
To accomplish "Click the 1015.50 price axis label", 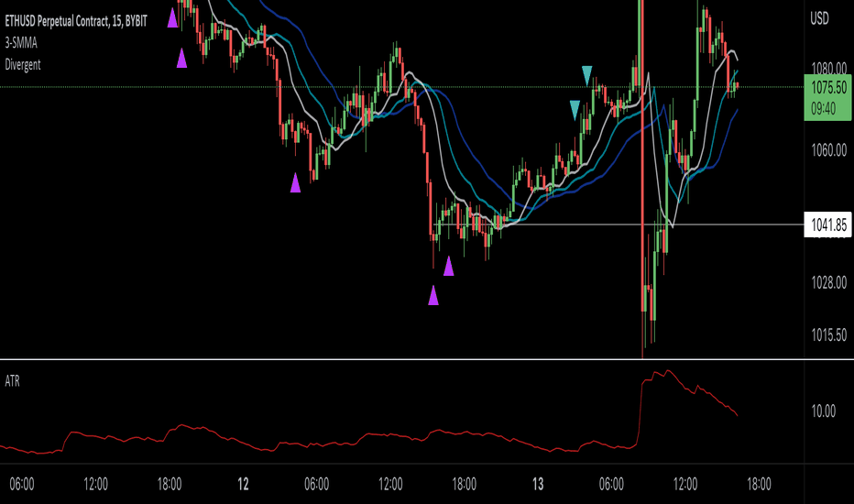I will point(828,334).
